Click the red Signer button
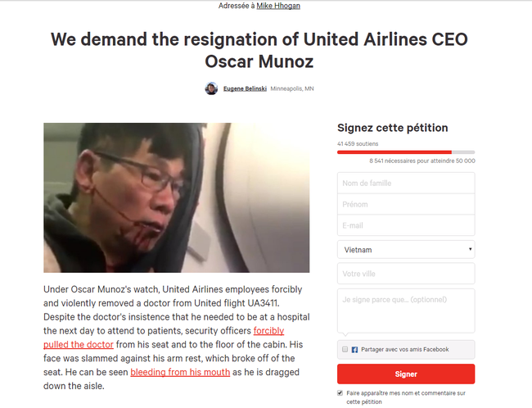Image resolution: width=532 pixels, height=408 pixels. pos(406,374)
